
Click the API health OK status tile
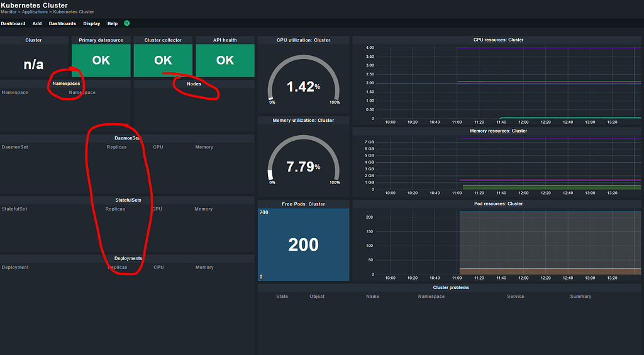[225, 60]
